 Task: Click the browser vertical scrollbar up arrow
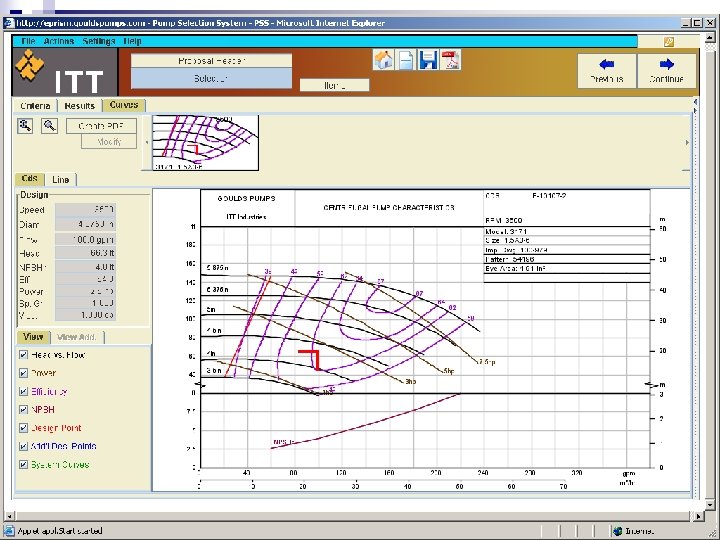[710, 37]
